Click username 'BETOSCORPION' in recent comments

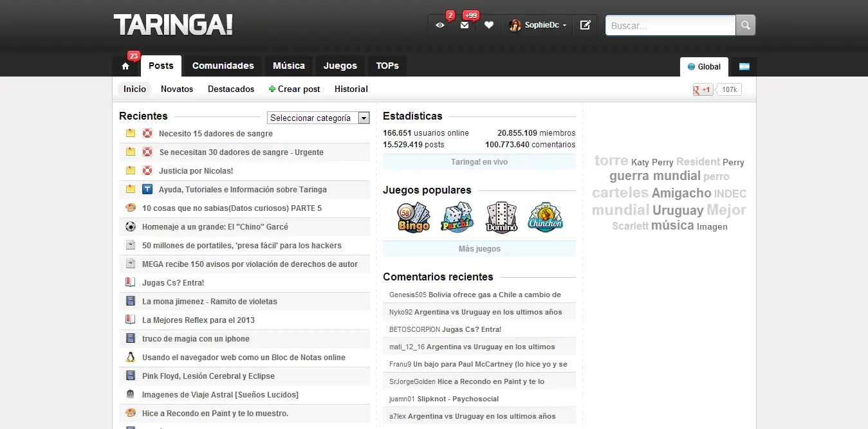tap(414, 329)
